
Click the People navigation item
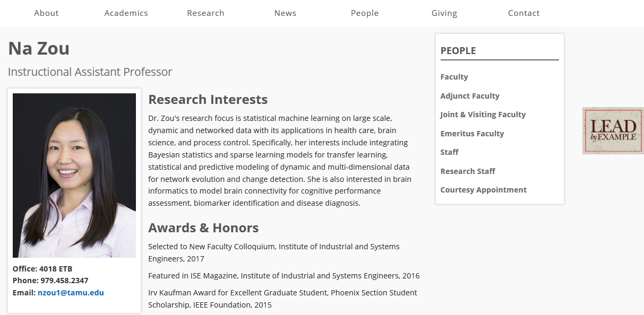365,13
